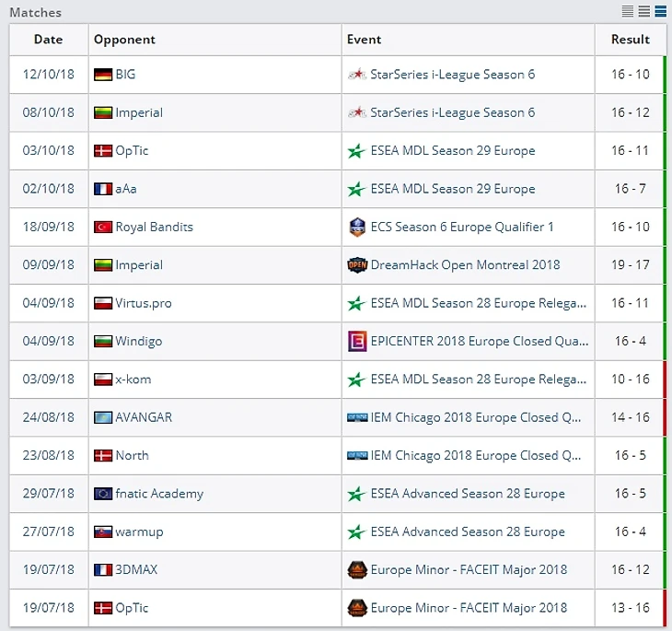Click the ESEA star icon in OpTic 03/10/18 row

click(x=356, y=151)
